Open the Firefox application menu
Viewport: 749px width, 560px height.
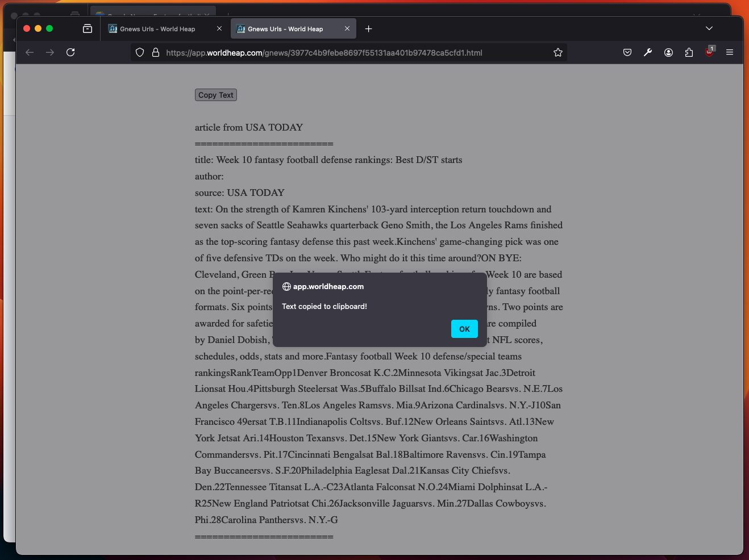[x=730, y=52]
